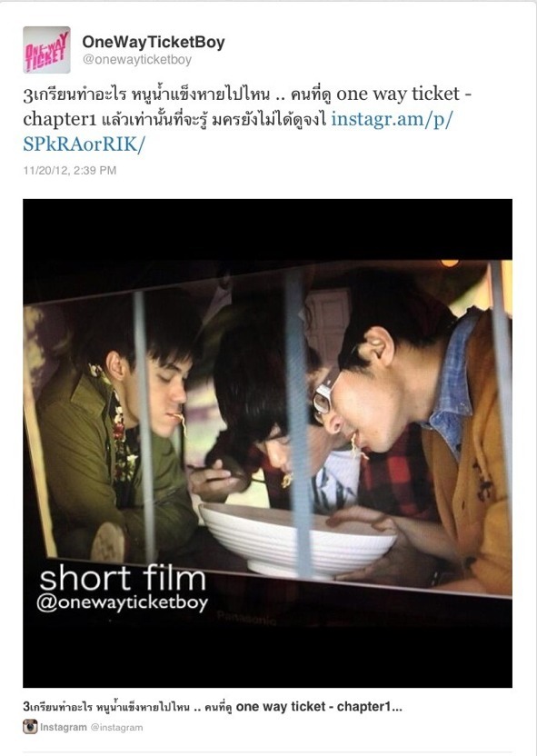This screenshot has height=756, width=537.
Task: Open the Instagram source label below the photo
Action: (x=63, y=727)
